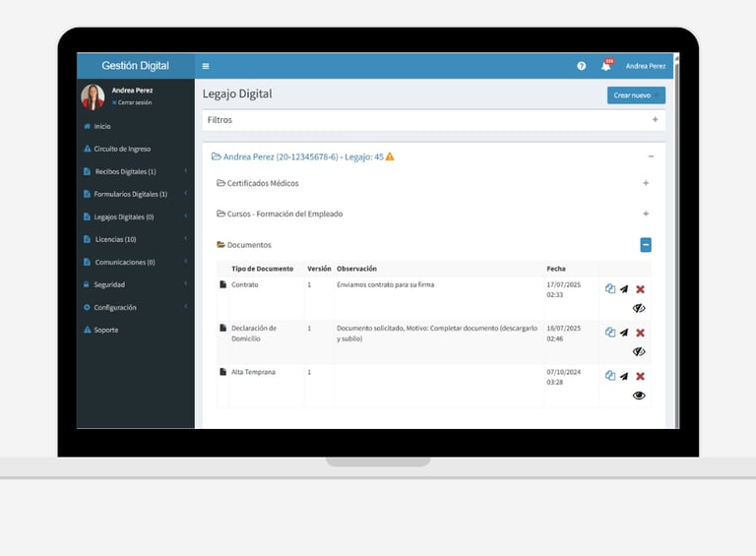Expand the Filtros panel with plus icon

pos(655,119)
